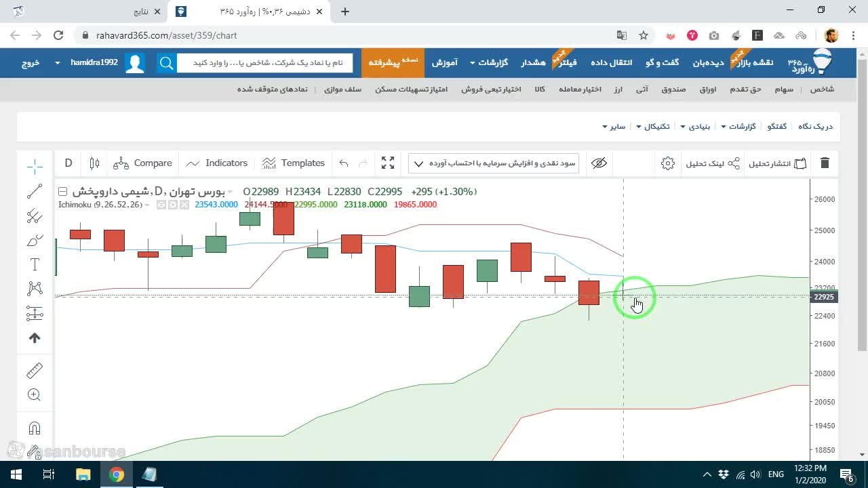
Task: Select the brush drawing tool
Action: coord(35,241)
